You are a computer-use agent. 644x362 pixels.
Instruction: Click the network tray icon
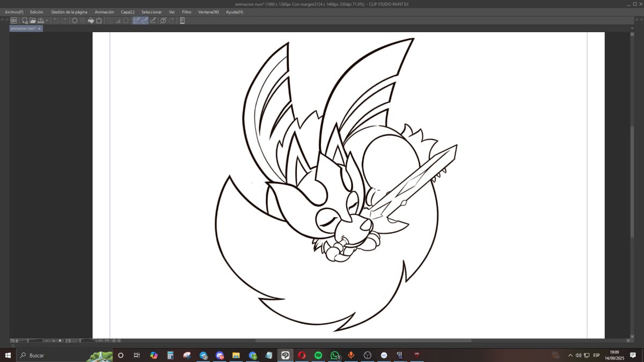pos(586,355)
